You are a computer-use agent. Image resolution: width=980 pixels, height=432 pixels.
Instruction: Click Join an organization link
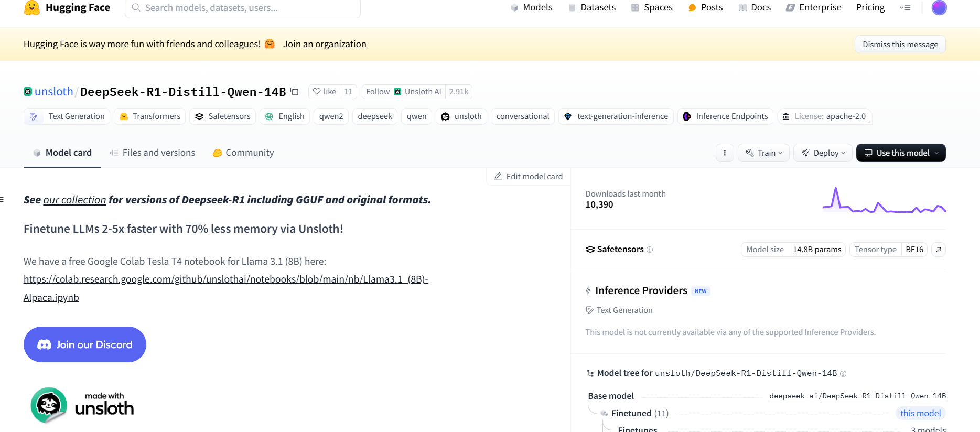coord(325,45)
